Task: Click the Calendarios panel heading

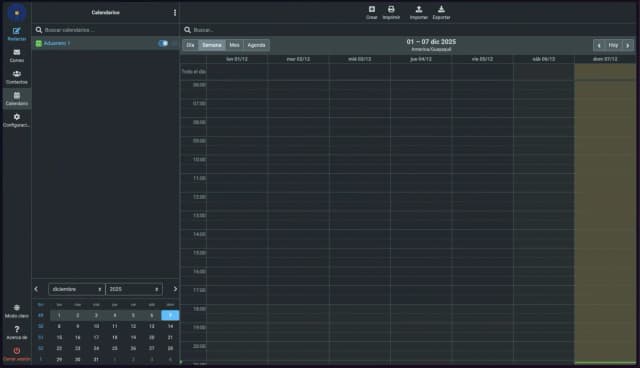Action: click(105, 13)
